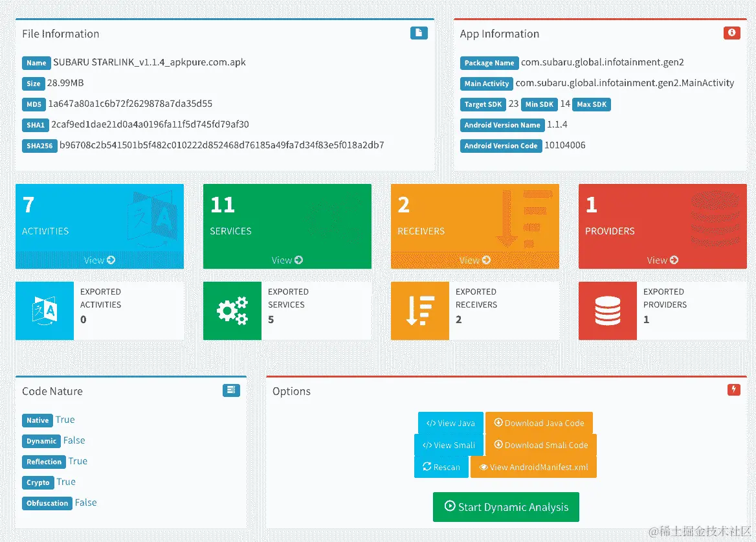Click the Options panel lightning icon

click(733, 390)
